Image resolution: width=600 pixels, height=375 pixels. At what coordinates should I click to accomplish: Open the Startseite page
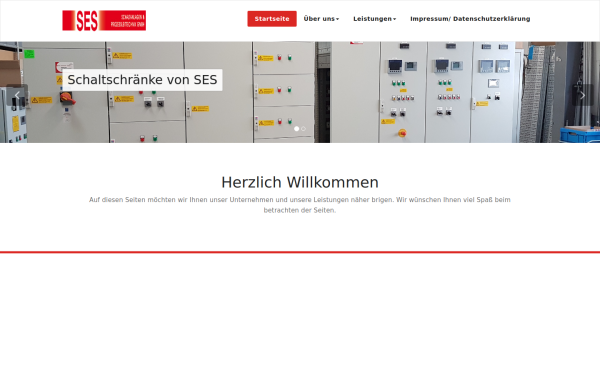coord(272,19)
